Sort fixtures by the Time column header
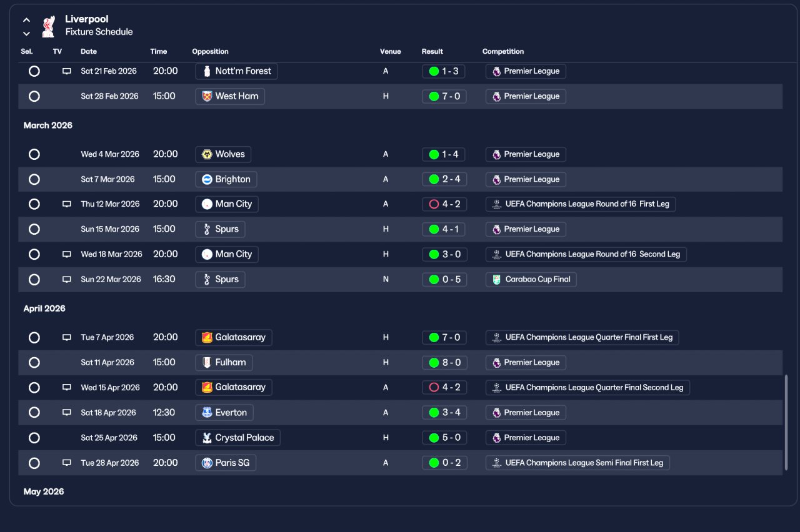The height and width of the screenshot is (532, 800). (x=159, y=52)
